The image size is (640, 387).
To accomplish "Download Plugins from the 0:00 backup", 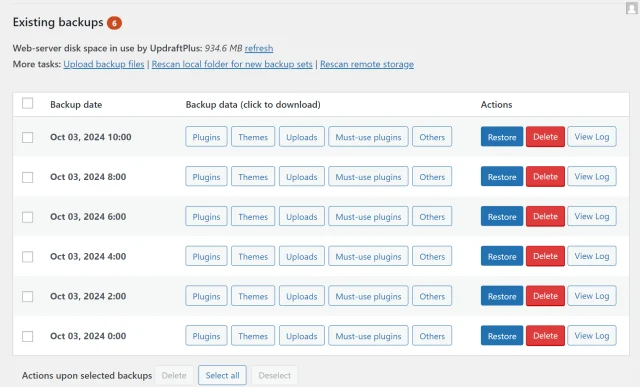I will [206, 336].
